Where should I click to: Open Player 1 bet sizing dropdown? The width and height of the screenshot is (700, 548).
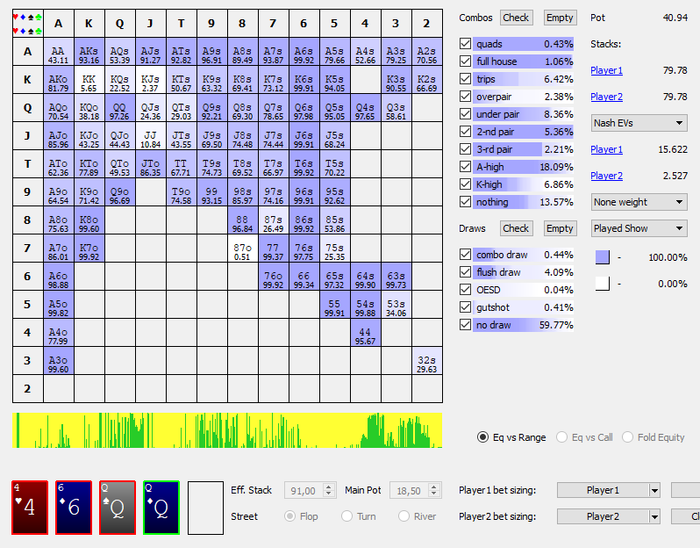[609, 490]
